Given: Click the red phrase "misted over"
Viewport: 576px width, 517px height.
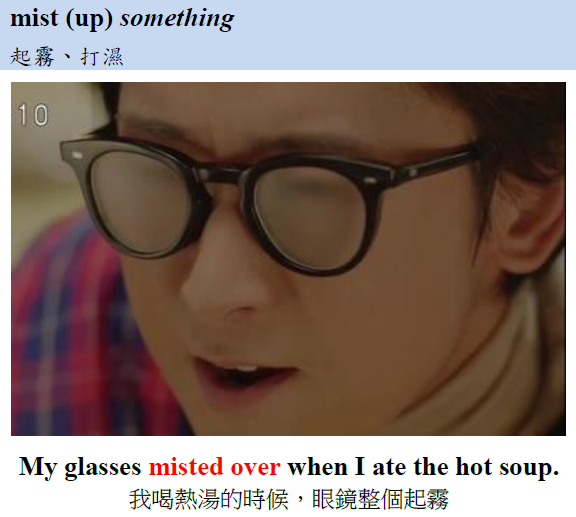Looking at the screenshot, I should click(x=215, y=467).
